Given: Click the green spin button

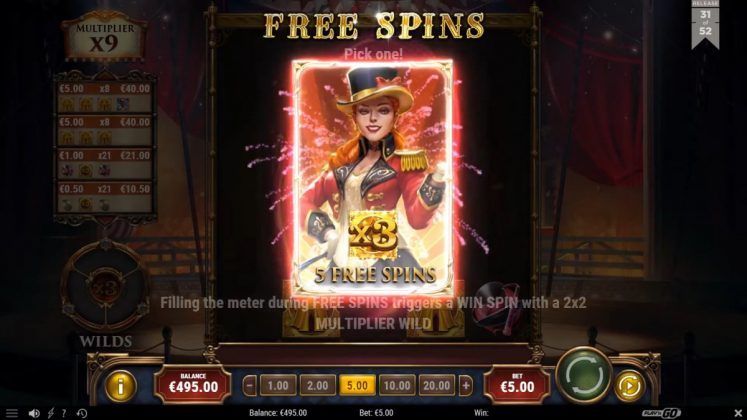Looking at the screenshot, I should (584, 376).
